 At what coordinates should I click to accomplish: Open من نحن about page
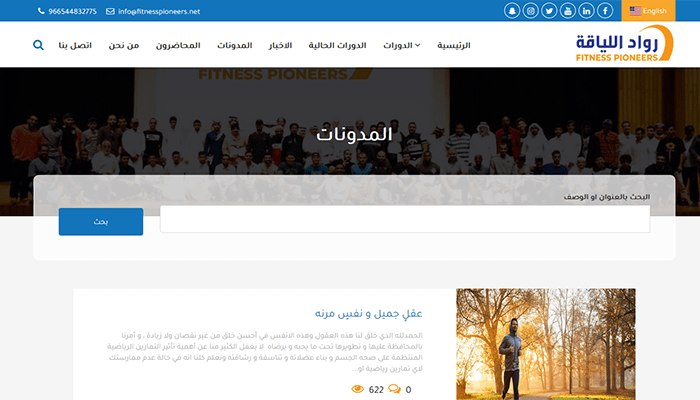(x=124, y=45)
